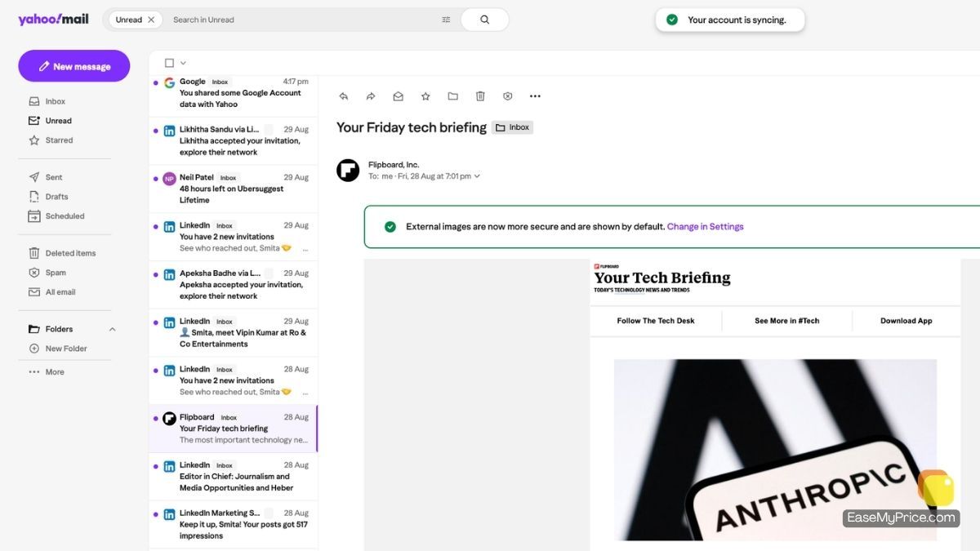Click the Your Tech Briefing heading
This screenshot has width=980, height=551.
(x=662, y=278)
